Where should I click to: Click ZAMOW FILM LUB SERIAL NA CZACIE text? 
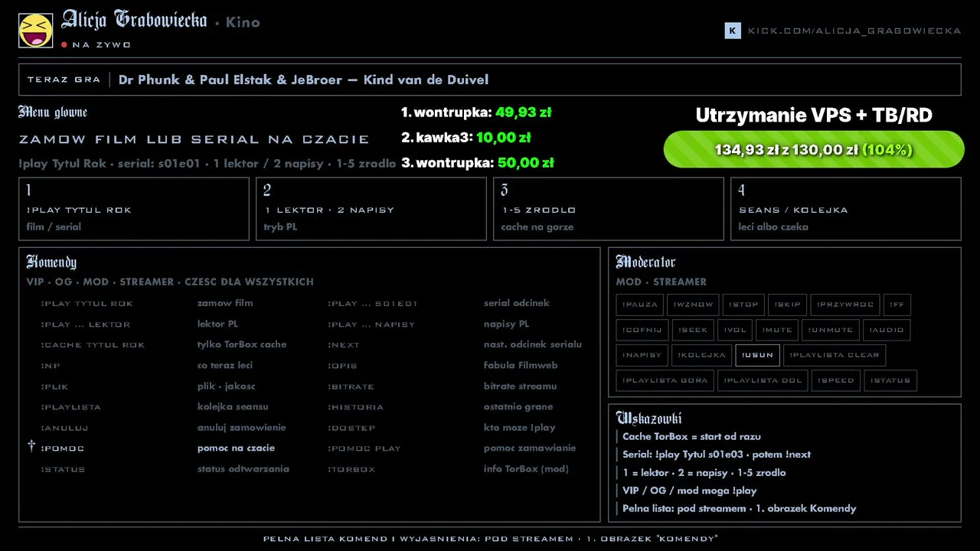pos(194,139)
